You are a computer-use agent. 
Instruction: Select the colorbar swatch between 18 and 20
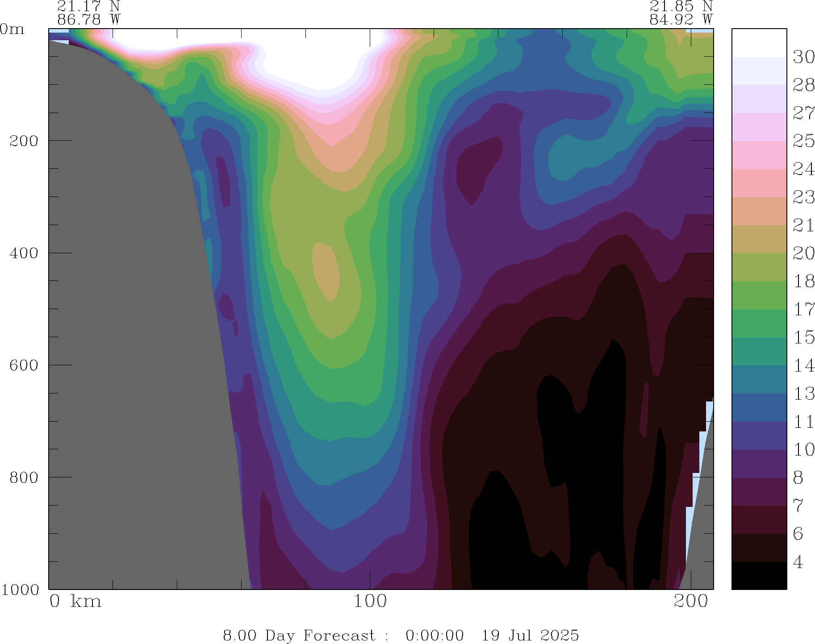tap(759, 267)
